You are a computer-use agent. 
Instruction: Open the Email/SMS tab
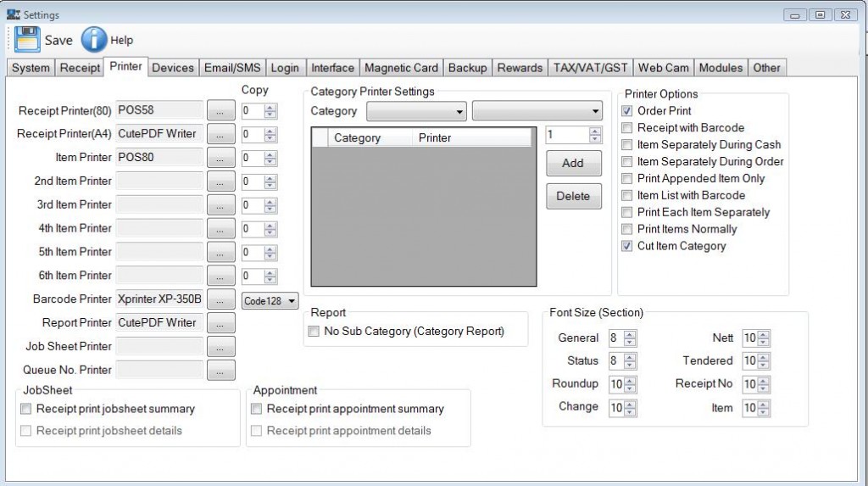coord(232,68)
